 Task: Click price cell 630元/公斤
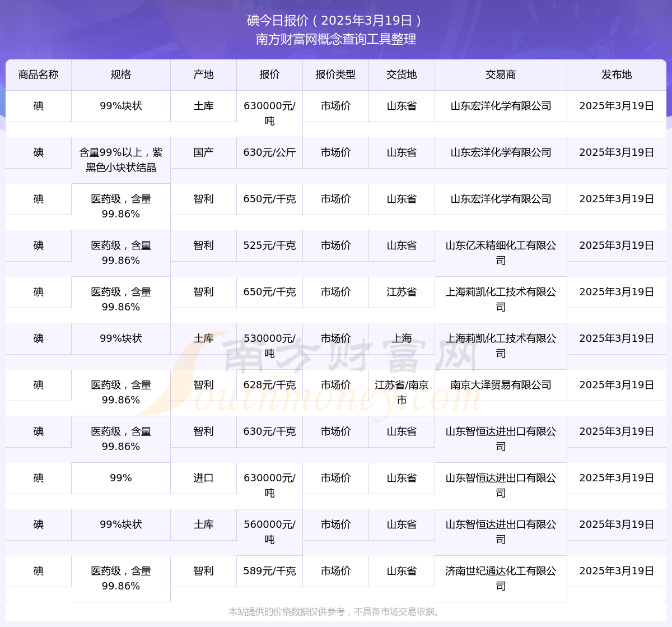[269, 152]
